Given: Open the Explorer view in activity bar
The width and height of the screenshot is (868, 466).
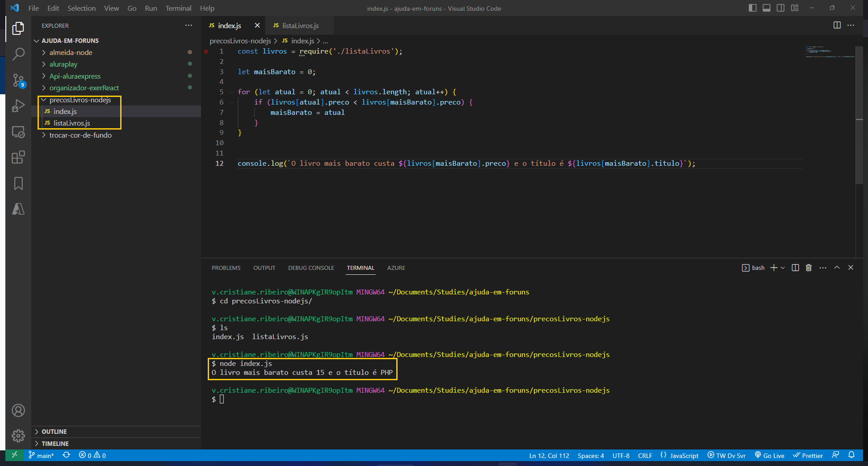Looking at the screenshot, I should [x=18, y=29].
